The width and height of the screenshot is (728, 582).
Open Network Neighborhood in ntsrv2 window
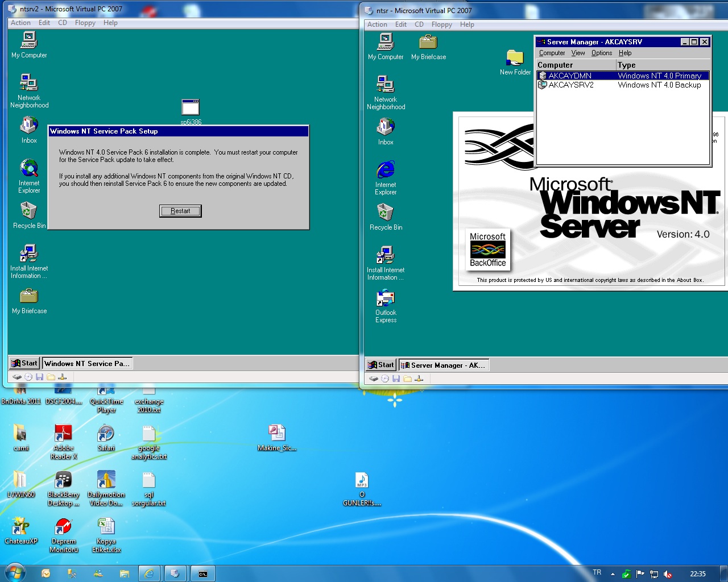tap(29, 90)
